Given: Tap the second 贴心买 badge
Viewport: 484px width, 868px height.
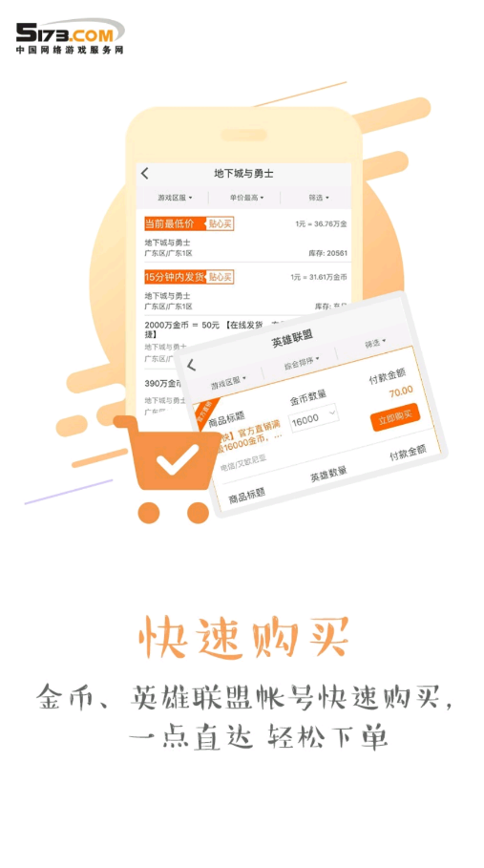Looking at the screenshot, I should [x=221, y=277].
